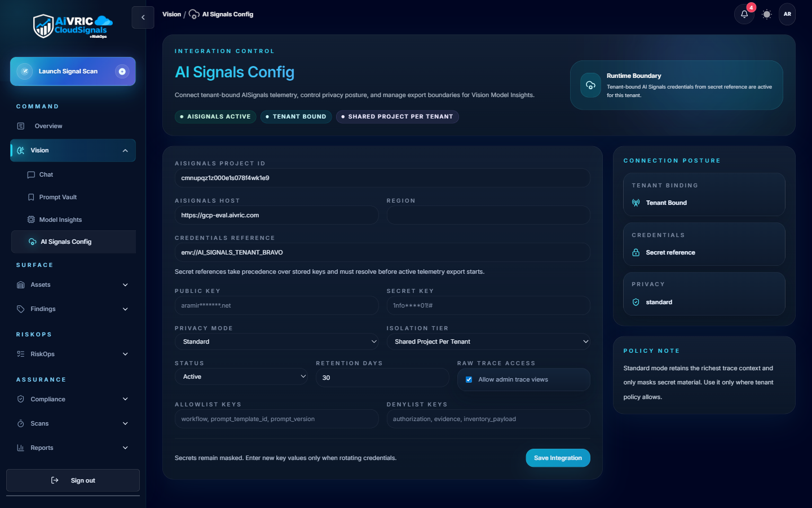Click the plus icon in Launch Signal Scan
Image resolution: width=812 pixels, height=508 pixels.
click(x=122, y=71)
